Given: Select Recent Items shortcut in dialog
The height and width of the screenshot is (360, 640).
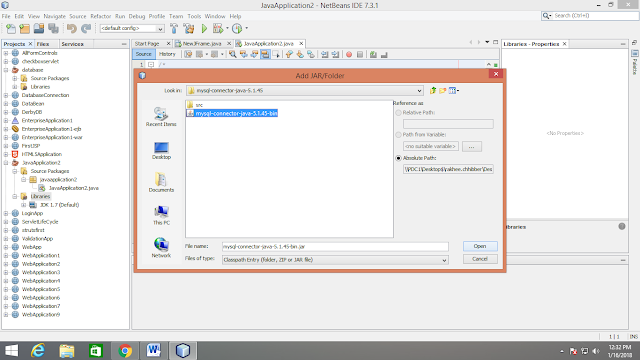Looking at the screenshot, I should pos(161,117).
